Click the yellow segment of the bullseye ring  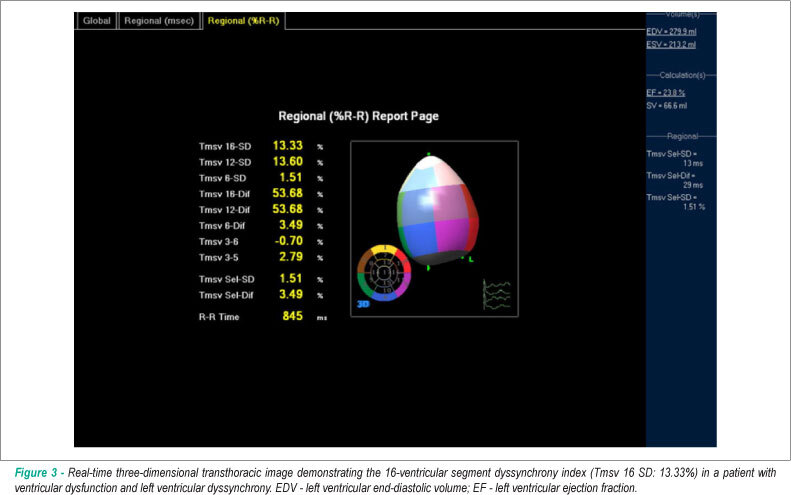tap(385, 249)
